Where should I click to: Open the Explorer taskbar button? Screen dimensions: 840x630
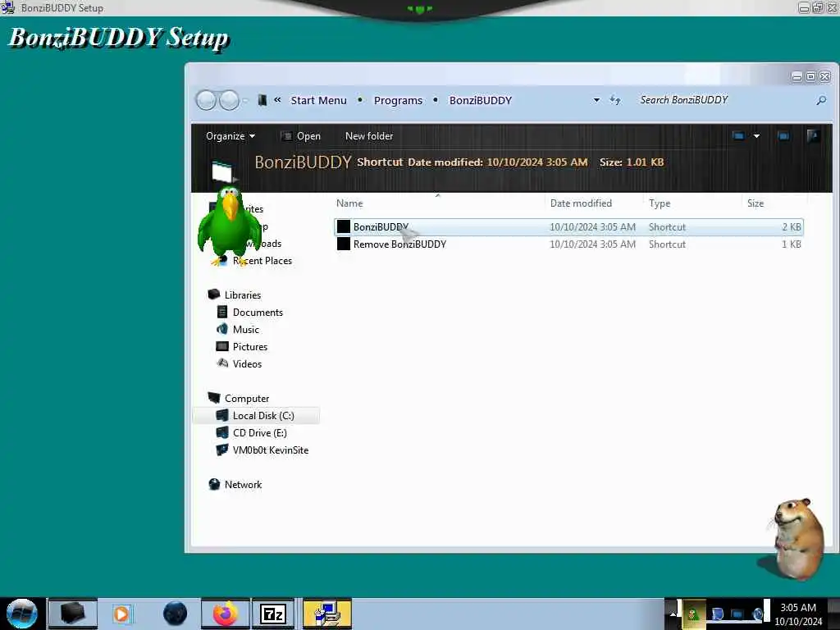point(73,614)
